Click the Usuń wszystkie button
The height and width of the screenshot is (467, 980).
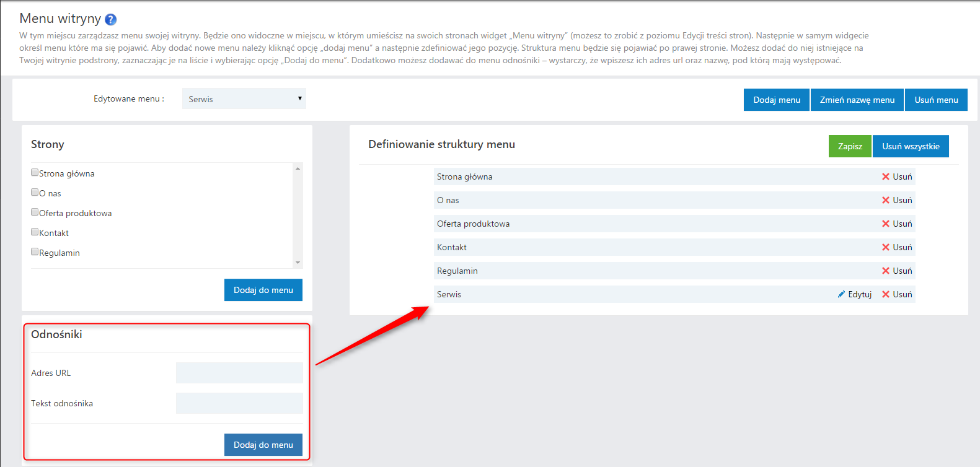[x=910, y=146]
